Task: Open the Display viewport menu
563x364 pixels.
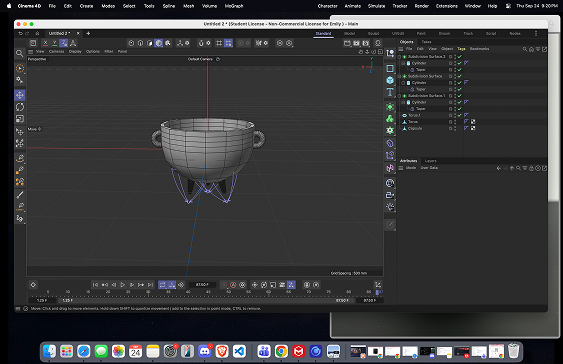Action: (x=75, y=52)
